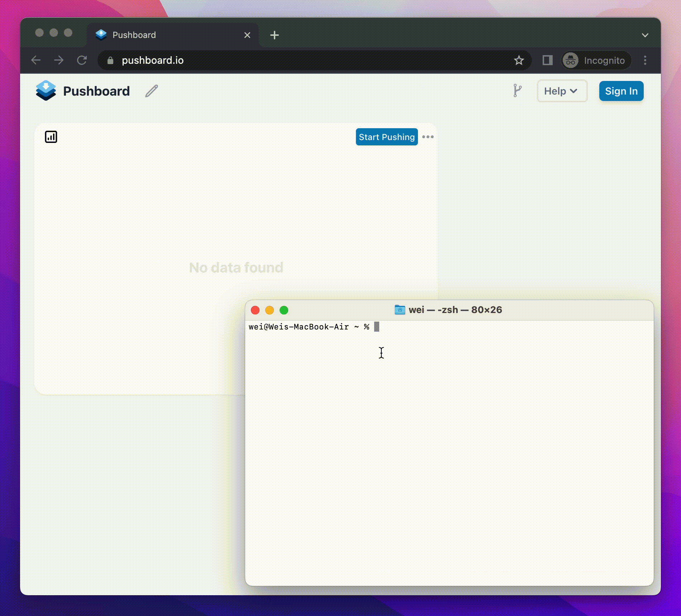Open Chrome's three-dot browser menu
The width and height of the screenshot is (681, 616).
point(645,60)
